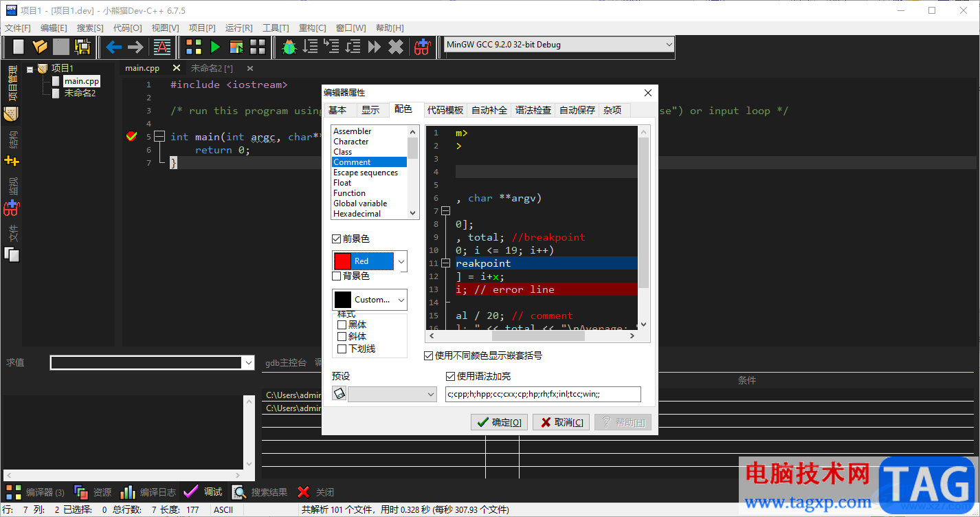Open the Red foreground color dropdown
Screen dimensions: 980x517
click(401, 261)
